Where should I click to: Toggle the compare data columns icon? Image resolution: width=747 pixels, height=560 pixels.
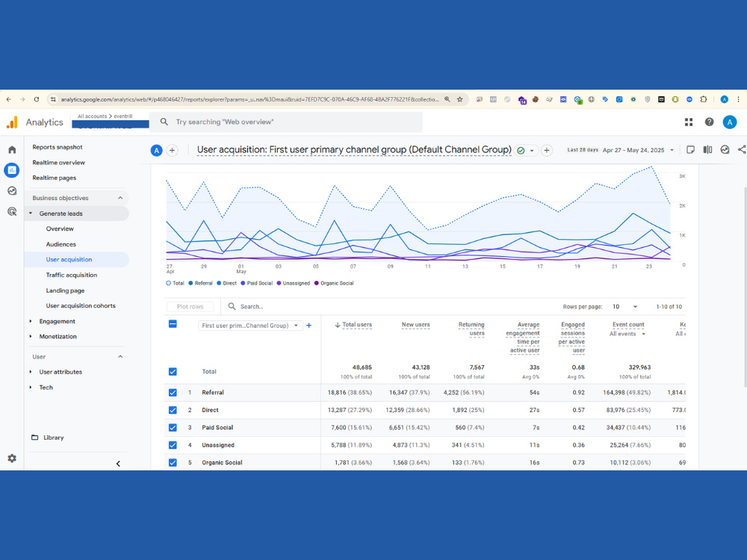coord(707,150)
